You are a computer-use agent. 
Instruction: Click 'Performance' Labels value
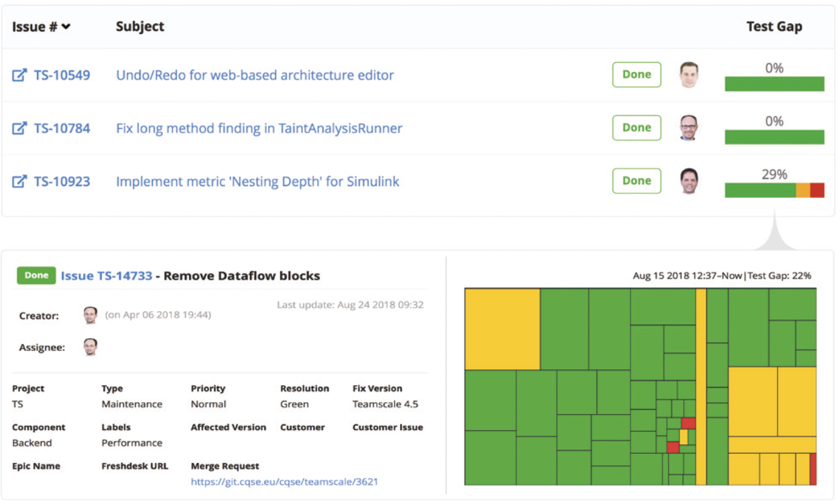click(132, 443)
